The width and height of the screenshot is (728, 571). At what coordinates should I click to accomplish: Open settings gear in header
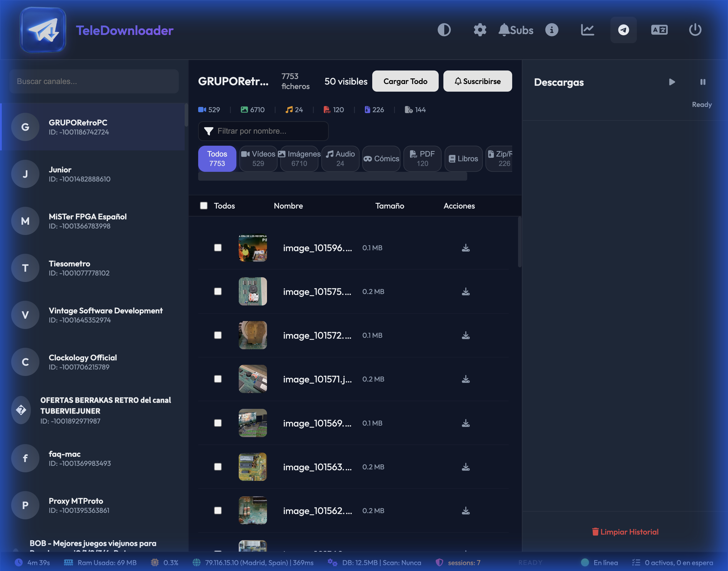click(x=480, y=30)
